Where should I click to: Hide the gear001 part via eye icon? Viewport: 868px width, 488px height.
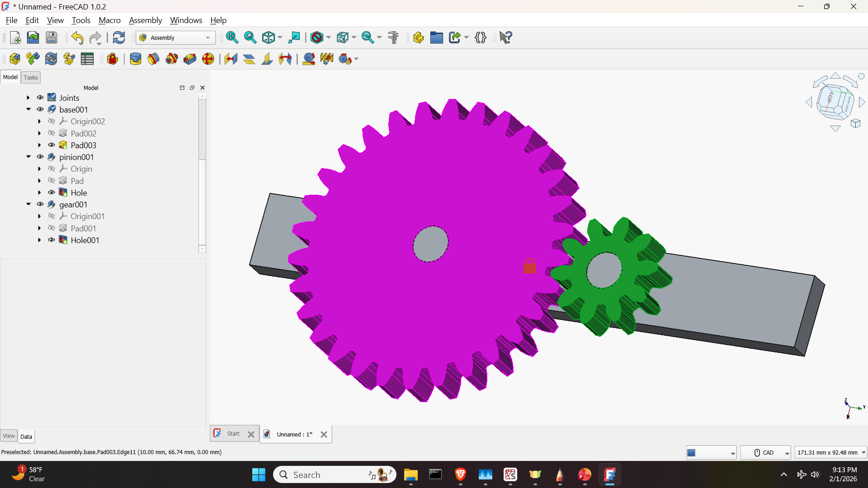[x=40, y=204]
